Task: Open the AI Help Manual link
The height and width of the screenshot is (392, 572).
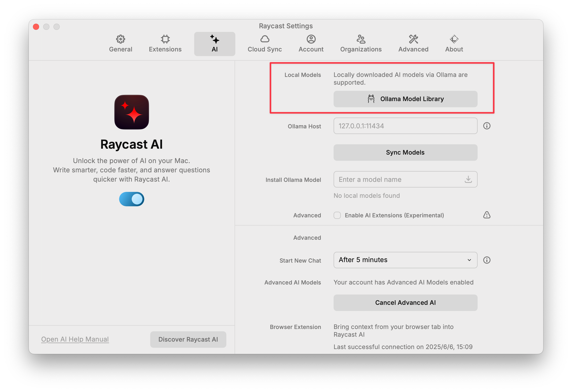Action: 75,339
